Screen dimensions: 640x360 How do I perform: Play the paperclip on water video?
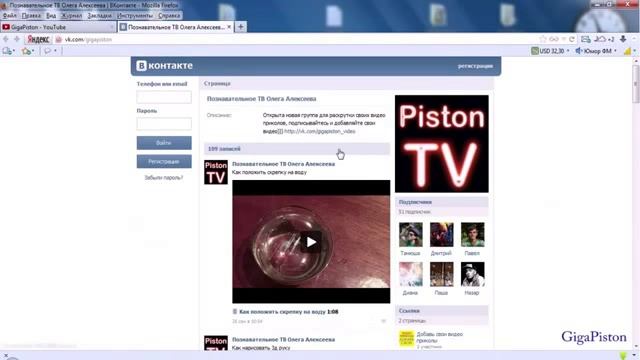tap(311, 242)
